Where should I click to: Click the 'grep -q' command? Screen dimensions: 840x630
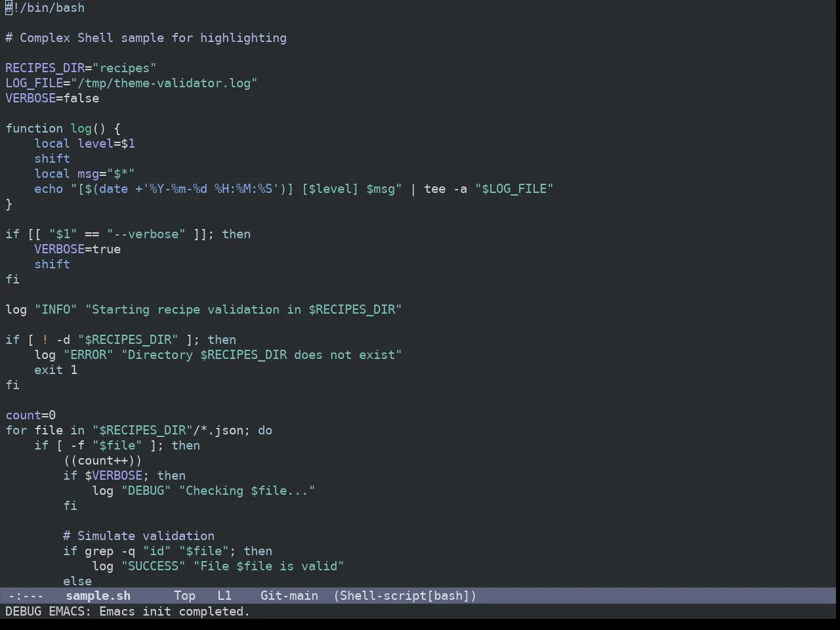[110, 551]
